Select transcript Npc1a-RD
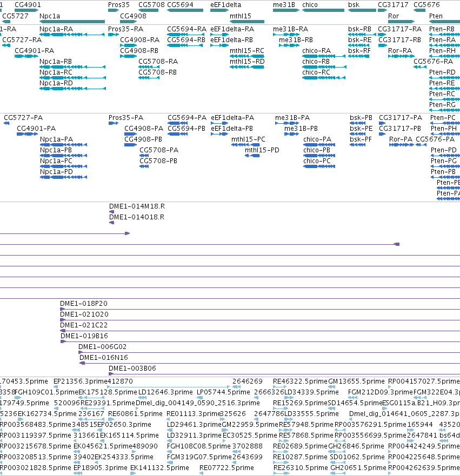Screen dimensions: 460x476 coord(73,89)
